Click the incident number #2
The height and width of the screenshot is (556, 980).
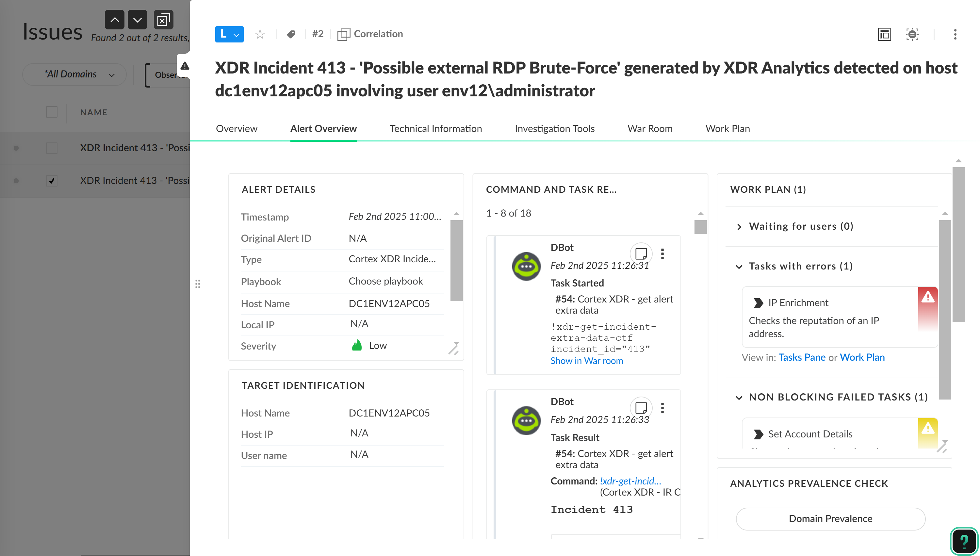pyautogui.click(x=318, y=34)
